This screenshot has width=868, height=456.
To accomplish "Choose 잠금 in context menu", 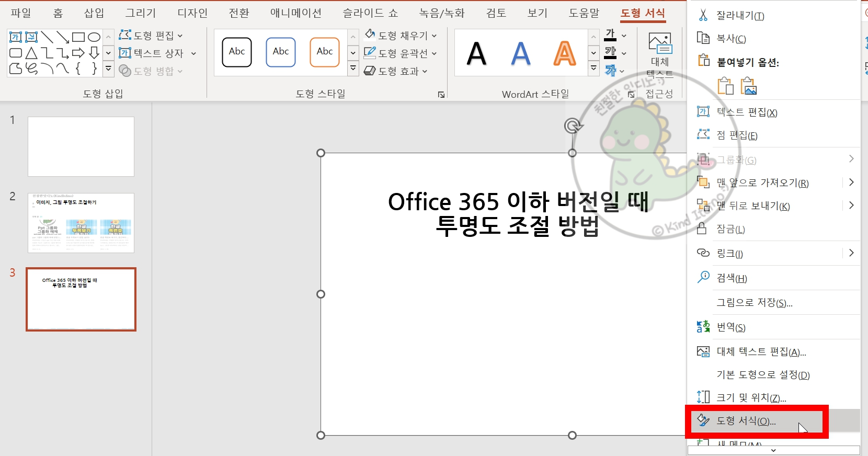I will (x=773, y=229).
